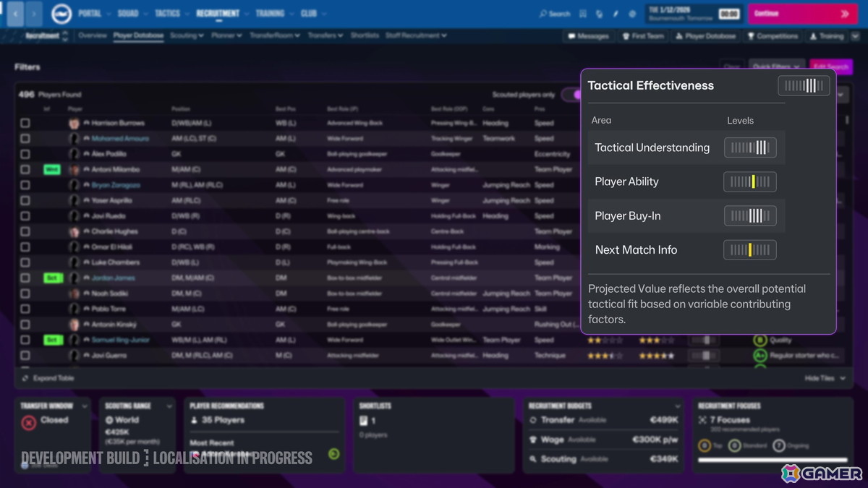Open the globe icon in top bar
This screenshot has height=488, width=868.
(x=632, y=14)
